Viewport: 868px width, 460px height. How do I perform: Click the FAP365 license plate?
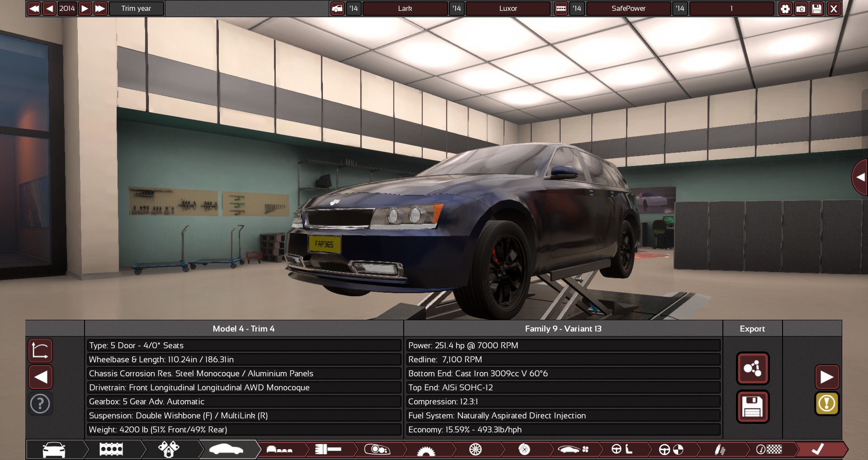point(324,244)
